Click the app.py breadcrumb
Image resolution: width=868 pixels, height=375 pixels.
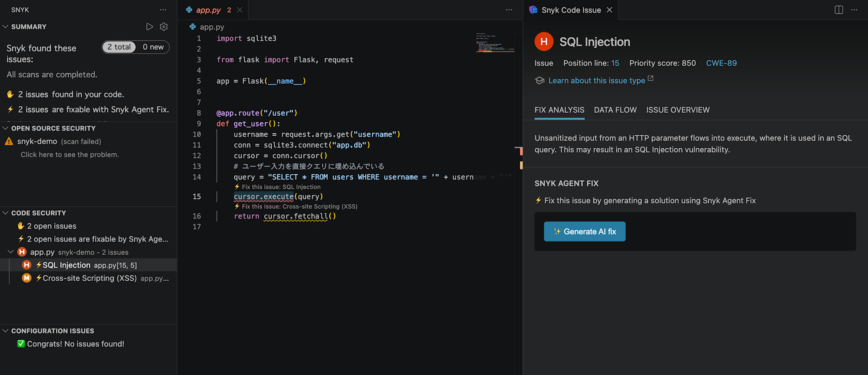pos(207,27)
